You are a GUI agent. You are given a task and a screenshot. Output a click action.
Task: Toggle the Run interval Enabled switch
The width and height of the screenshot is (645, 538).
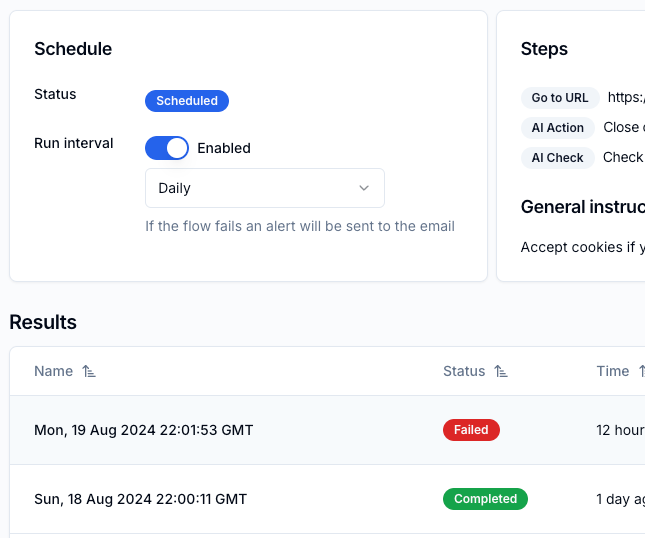pyautogui.click(x=167, y=148)
